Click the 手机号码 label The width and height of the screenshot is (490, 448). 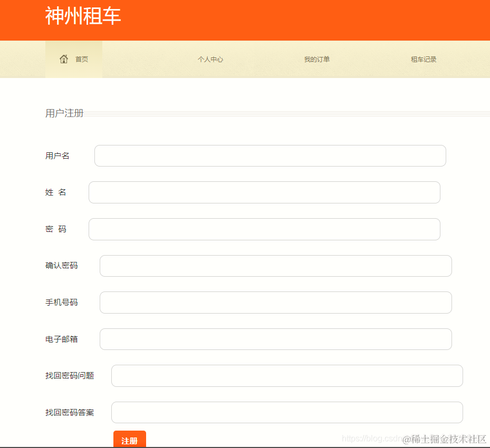(62, 303)
